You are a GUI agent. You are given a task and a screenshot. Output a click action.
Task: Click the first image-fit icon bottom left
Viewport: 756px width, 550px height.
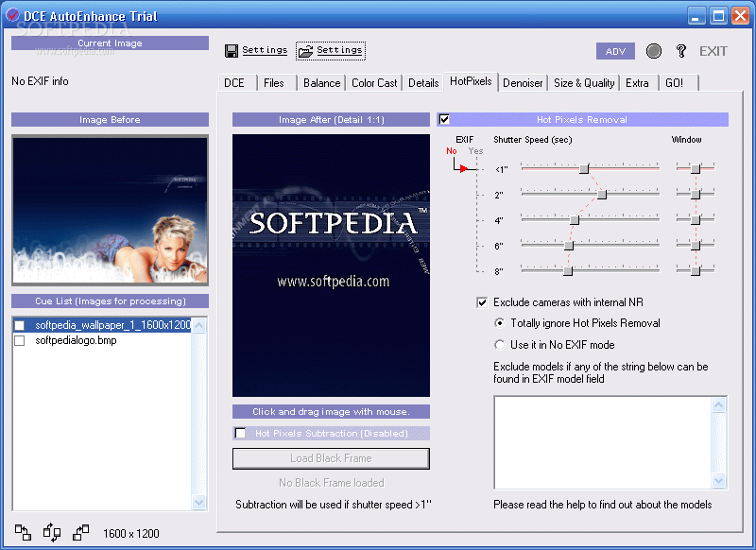[23, 533]
